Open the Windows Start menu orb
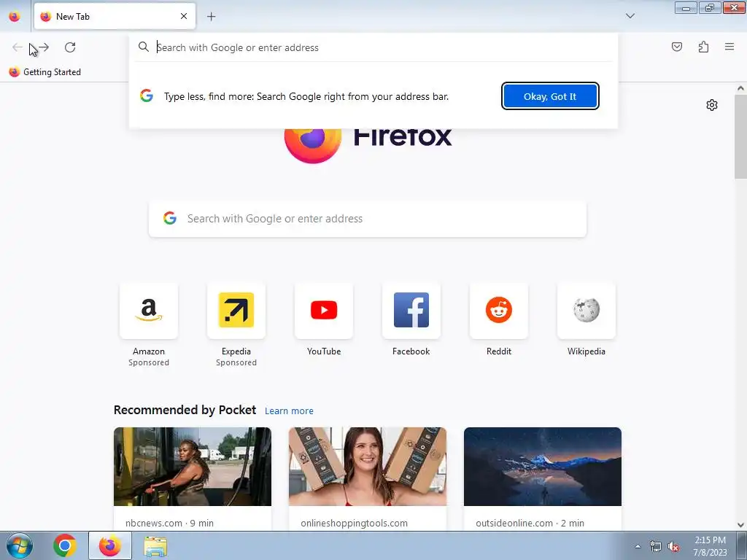The height and width of the screenshot is (560, 747). [20, 545]
